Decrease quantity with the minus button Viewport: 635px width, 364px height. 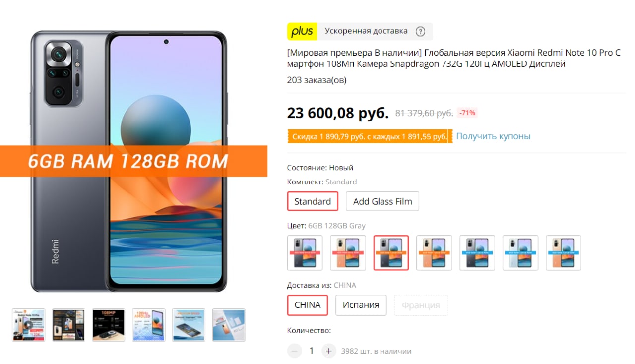(x=294, y=351)
